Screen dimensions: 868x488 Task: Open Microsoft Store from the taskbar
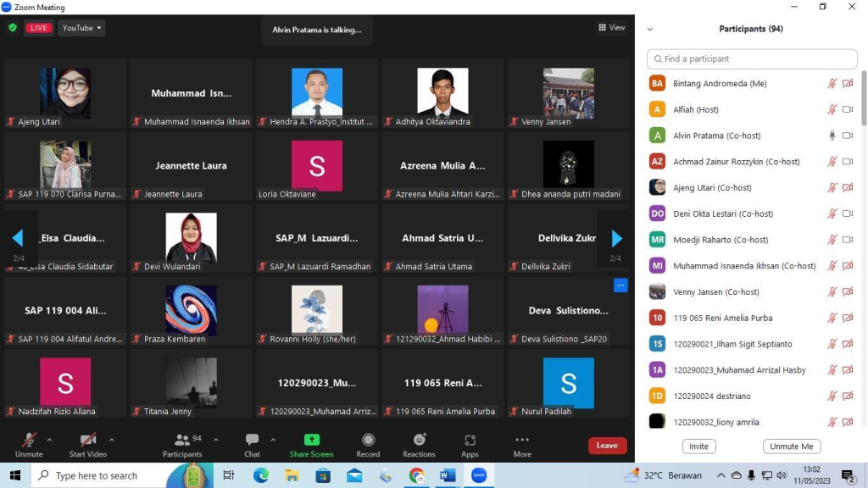(x=323, y=475)
